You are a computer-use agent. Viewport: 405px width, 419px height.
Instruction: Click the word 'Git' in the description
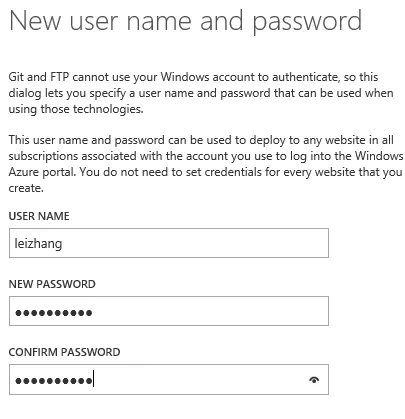pyautogui.click(x=16, y=77)
